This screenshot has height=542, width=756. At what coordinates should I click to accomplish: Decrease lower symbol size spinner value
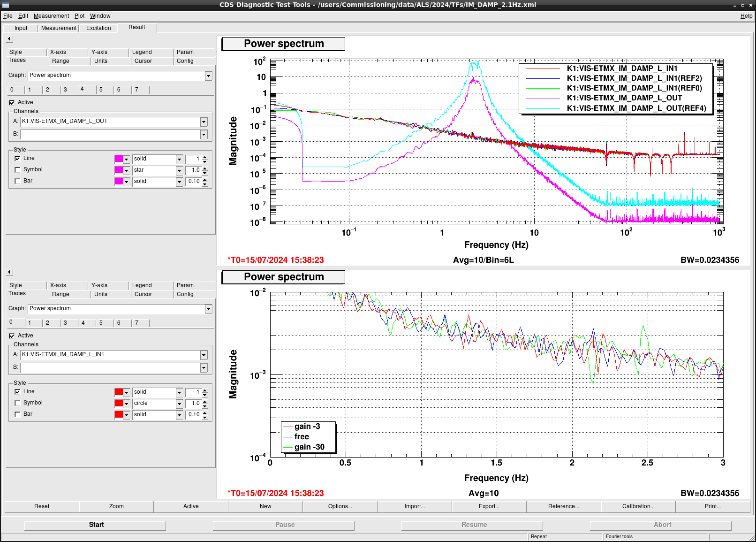tap(205, 405)
